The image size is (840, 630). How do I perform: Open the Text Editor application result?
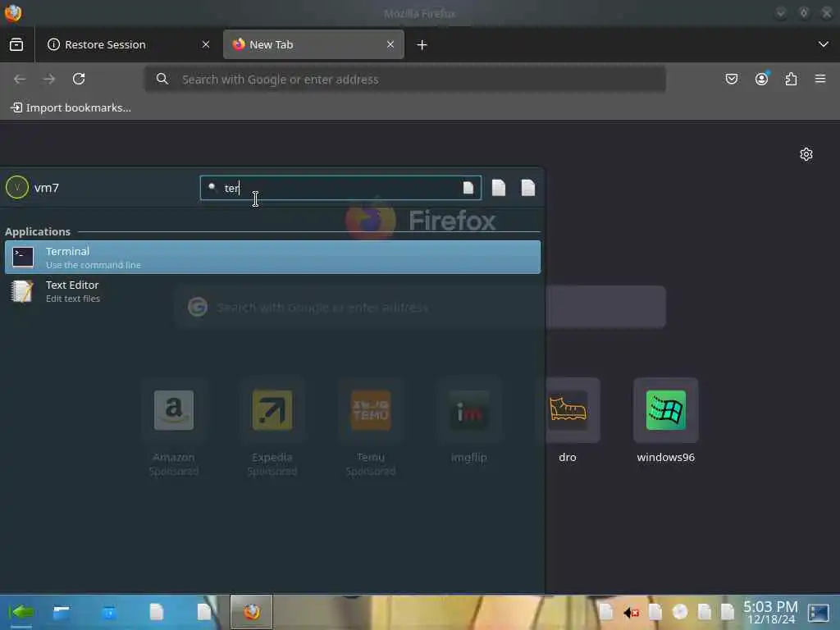click(272, 291)
